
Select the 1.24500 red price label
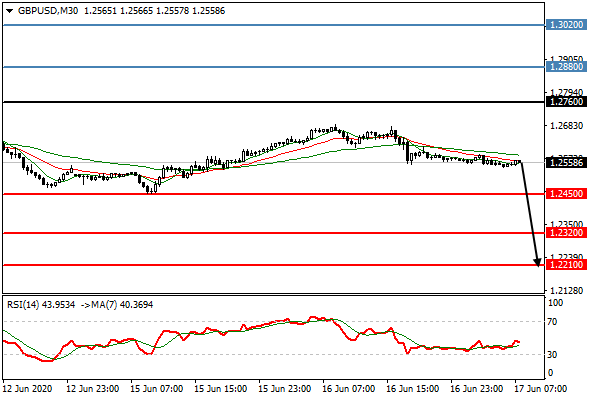coord(566,194)
